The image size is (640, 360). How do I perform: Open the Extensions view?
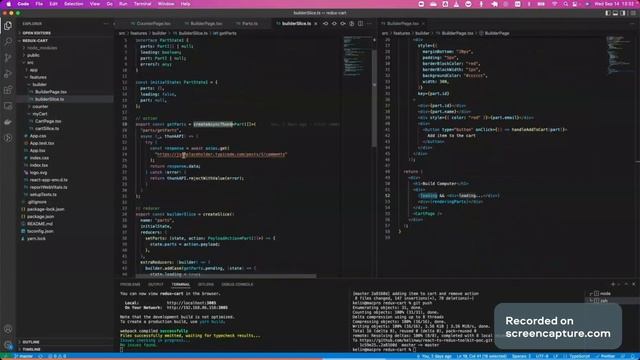(8, 90)
